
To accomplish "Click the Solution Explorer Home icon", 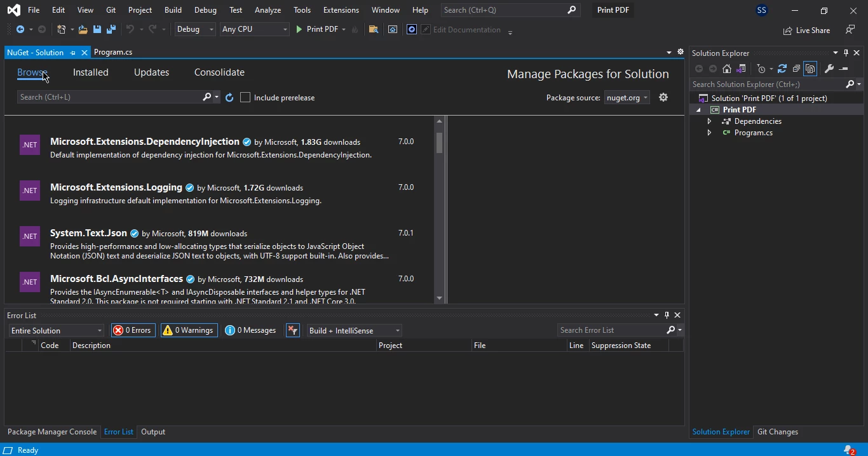I will (x=727, y=69).
